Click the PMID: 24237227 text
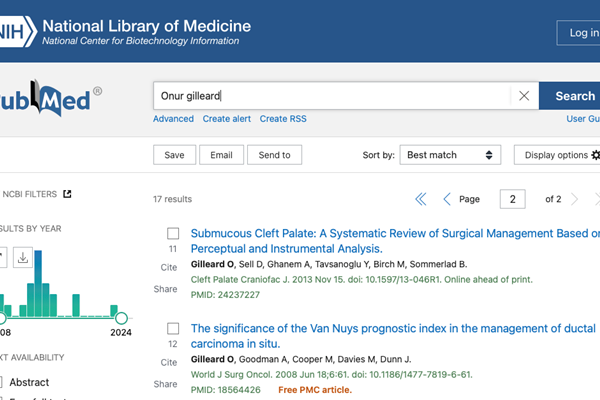 225,295
